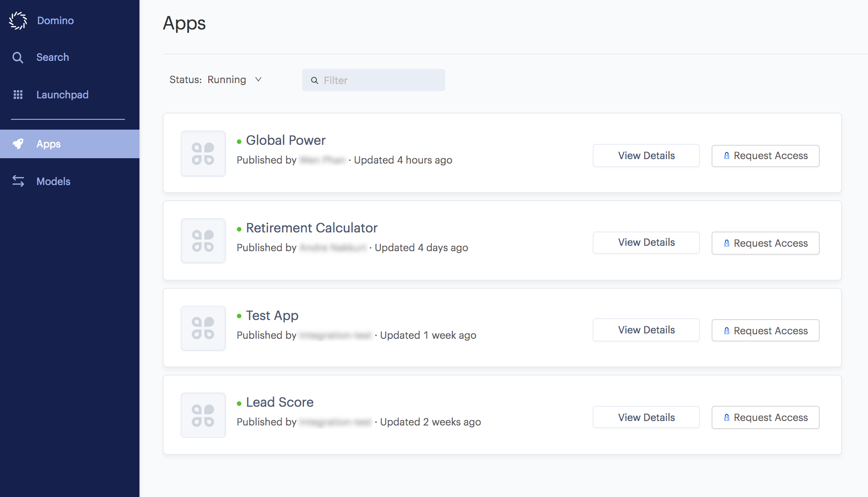The width and height of the screenshot is (868, 497).
Task: Open filter input field
Action: (x=374, y=80)
